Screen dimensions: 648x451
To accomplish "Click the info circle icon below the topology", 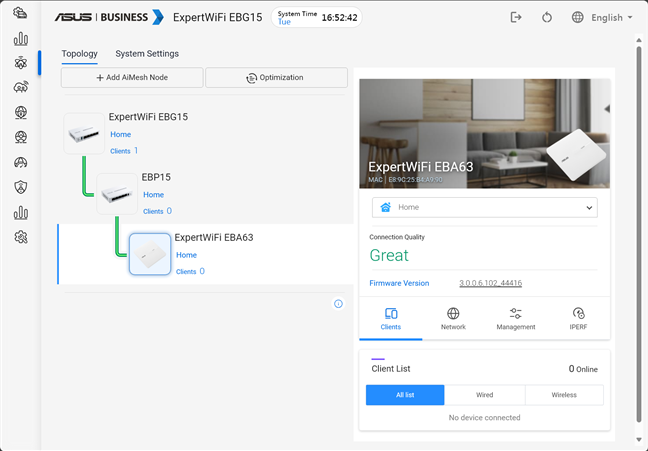I will (338, 304).
